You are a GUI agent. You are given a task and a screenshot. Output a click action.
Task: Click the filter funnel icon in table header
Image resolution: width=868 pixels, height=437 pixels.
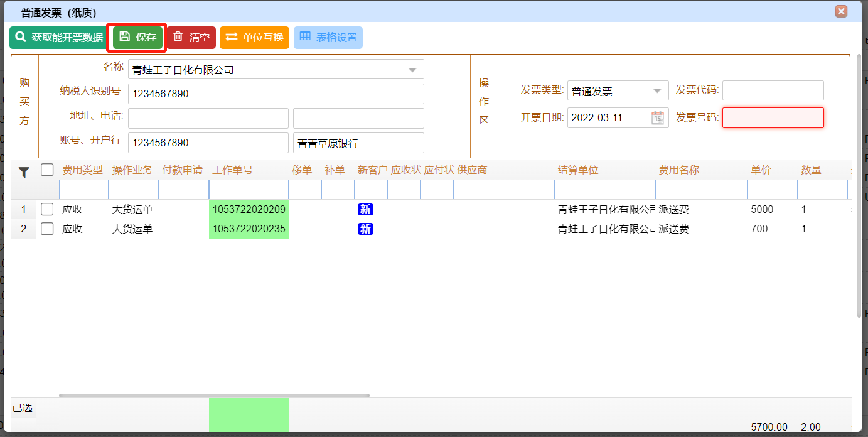click(x=24, y=171)
